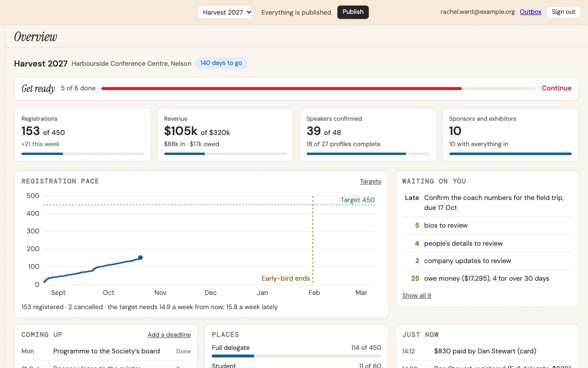This screenshot has height=368, width=588.
Task: Click the +21 this week text
Action: coord(40,144)
